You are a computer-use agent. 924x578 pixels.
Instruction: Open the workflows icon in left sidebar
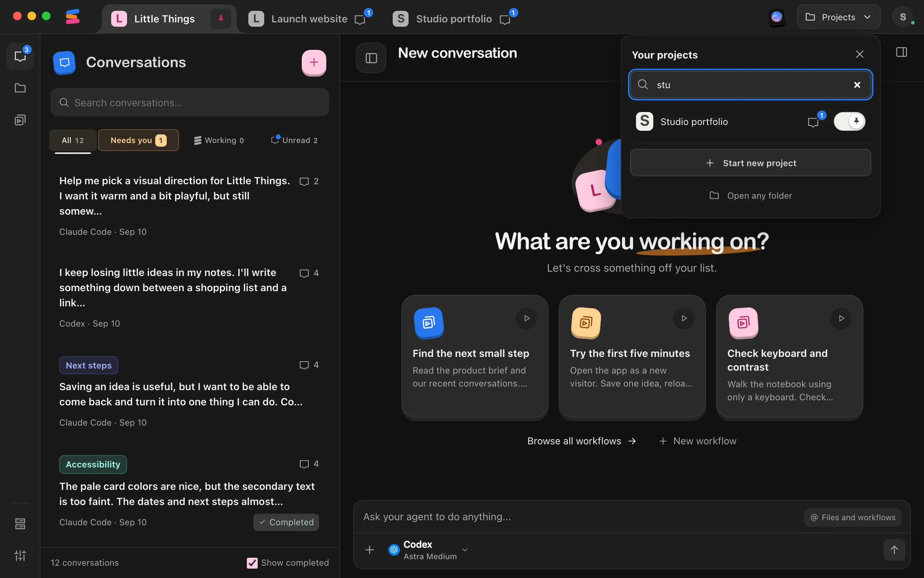click(20, 120)
